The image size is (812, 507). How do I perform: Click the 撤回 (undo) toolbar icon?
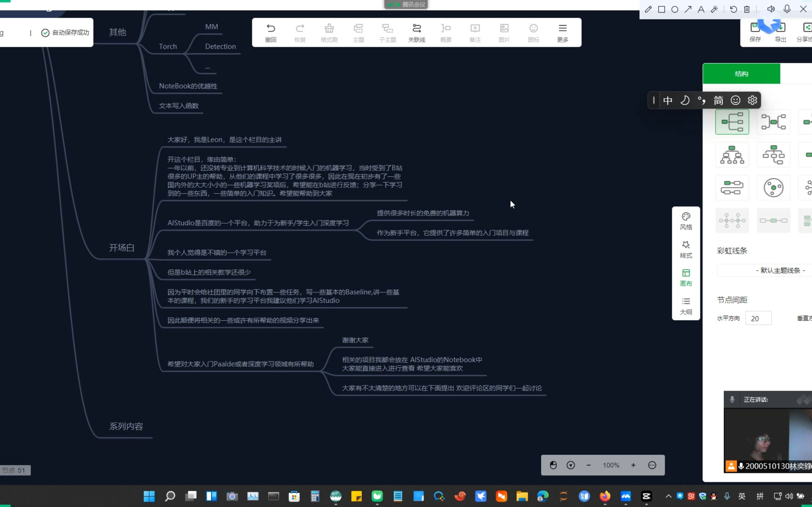[270, 32]
